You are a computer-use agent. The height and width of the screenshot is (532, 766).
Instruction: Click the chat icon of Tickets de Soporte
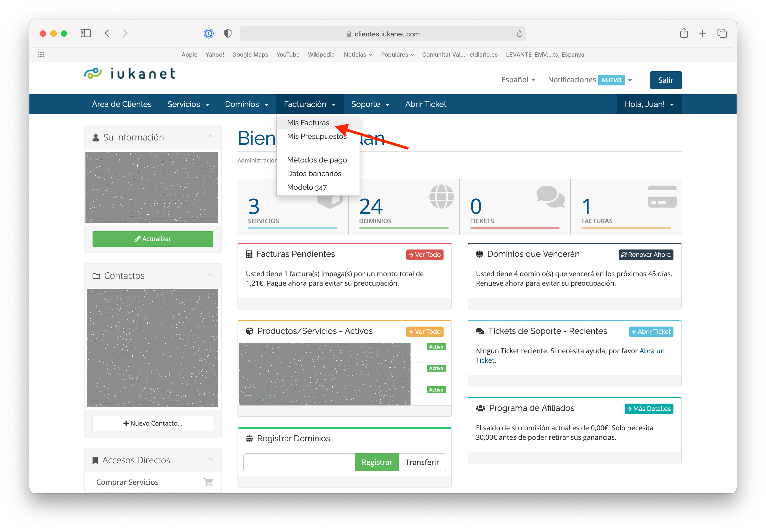[480, 331]
